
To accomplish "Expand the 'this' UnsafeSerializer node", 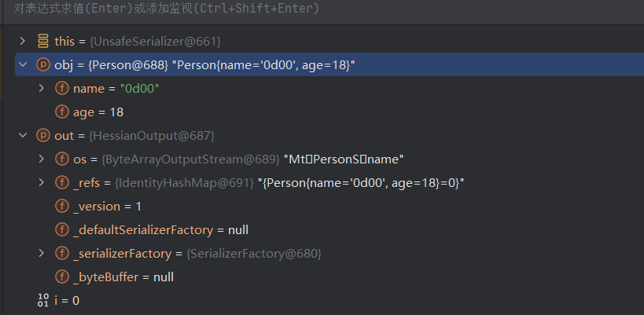I will click(22, 40).
